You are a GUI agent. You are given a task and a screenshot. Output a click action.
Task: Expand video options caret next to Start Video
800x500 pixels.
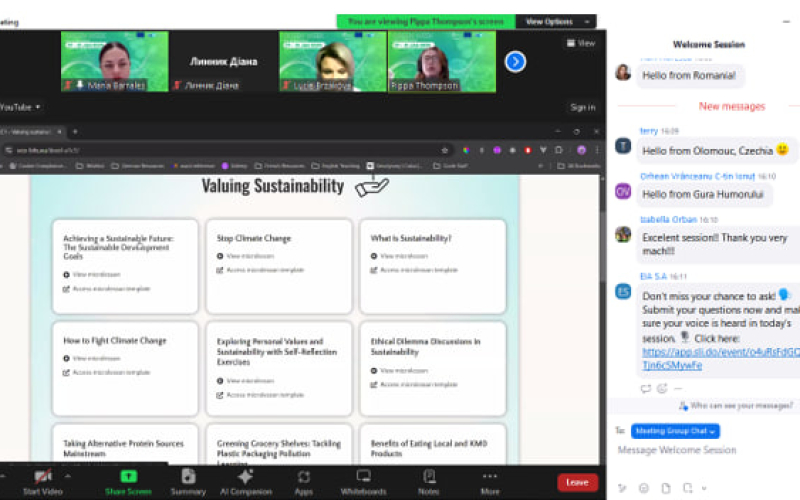pyautogui.click(x=68, y=476)
